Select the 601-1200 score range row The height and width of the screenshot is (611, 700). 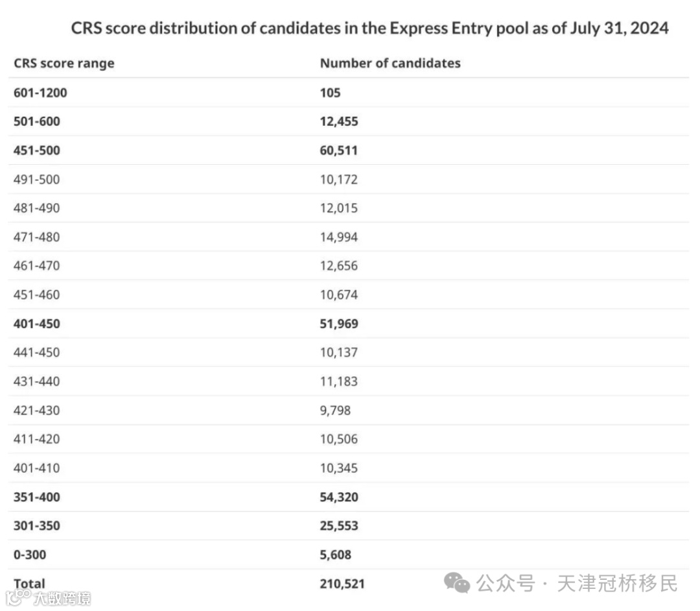tap(40, 92)
